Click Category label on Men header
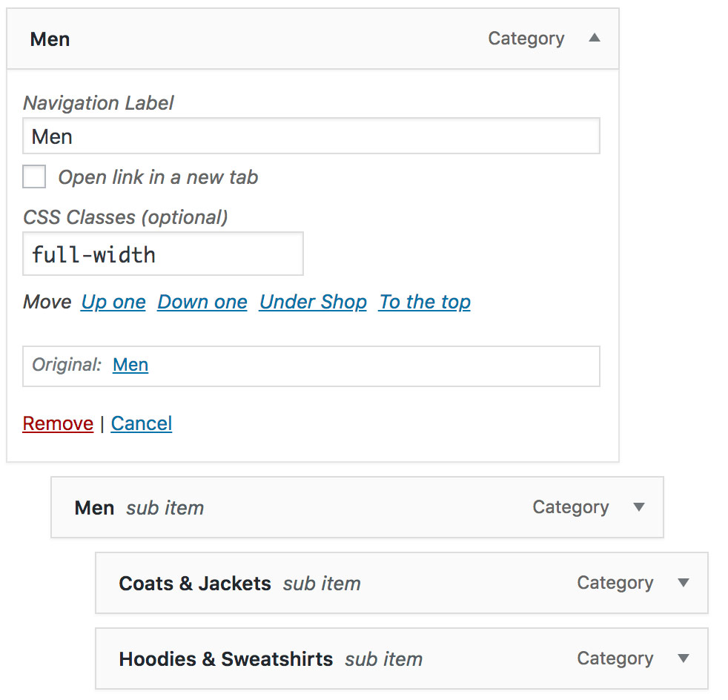 526,39
